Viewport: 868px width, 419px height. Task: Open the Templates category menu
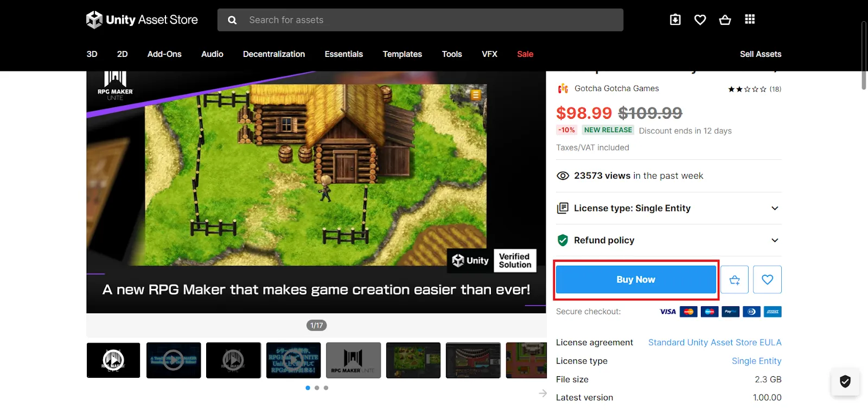click(x=402, y=54)
